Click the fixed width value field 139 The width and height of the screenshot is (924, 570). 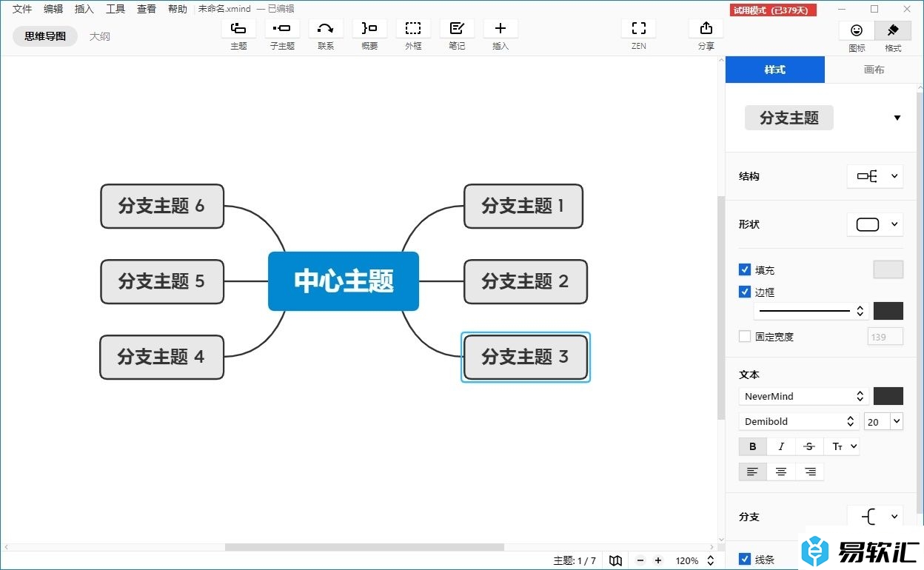point(885,337)
